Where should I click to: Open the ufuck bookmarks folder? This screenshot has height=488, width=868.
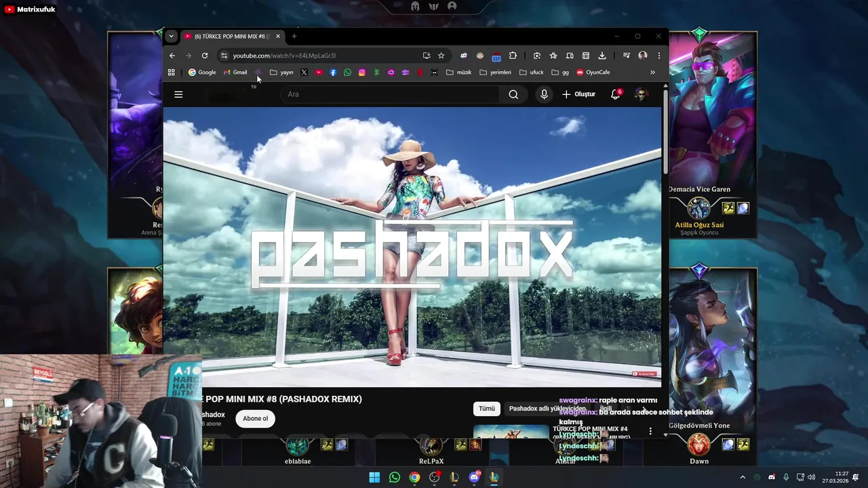532,73
